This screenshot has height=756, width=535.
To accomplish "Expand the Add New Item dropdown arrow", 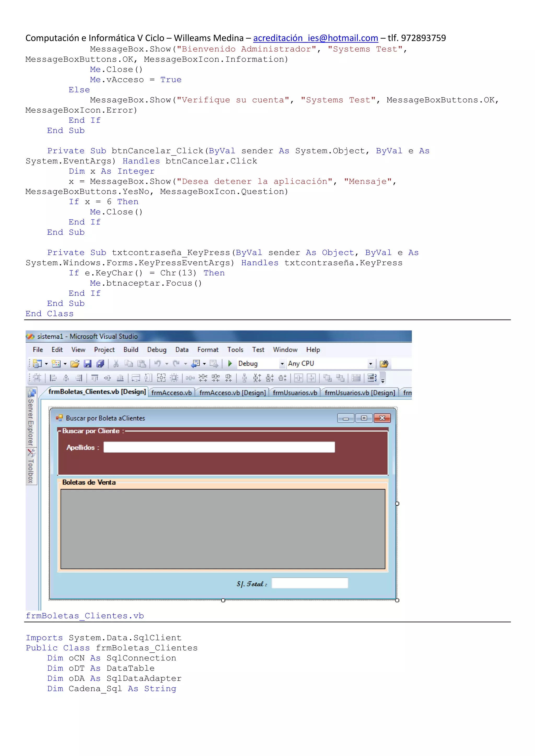I will (65, 364).
